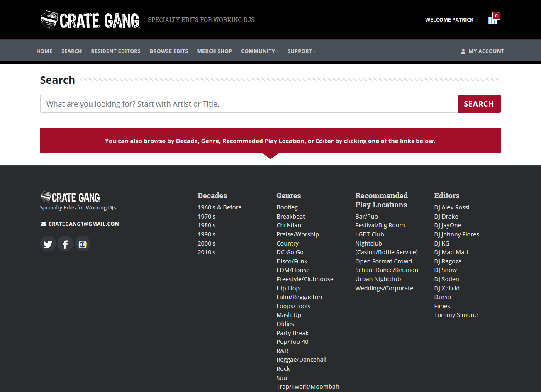Browse LGBT Club play location
The width and height of the screenshot is (541, 392).
(x=370, y=234)
